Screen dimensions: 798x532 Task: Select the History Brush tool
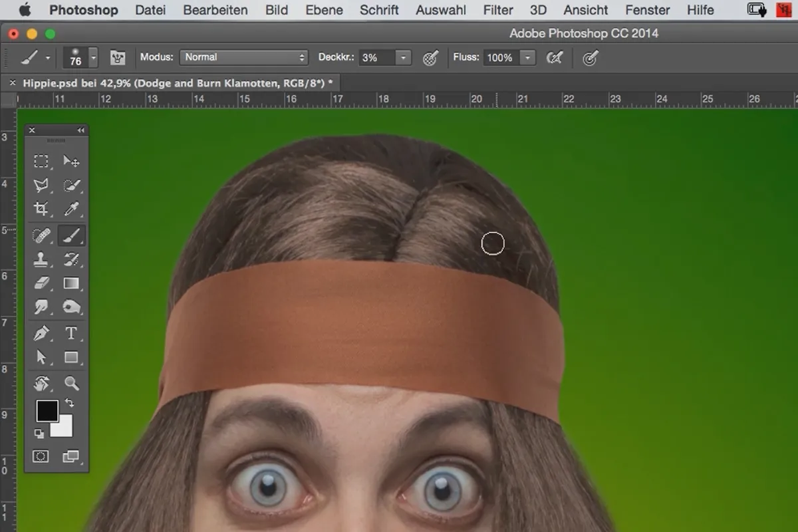click(x=71, y=259)
